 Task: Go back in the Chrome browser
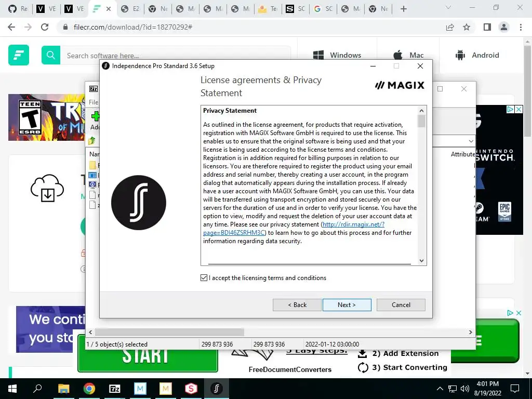click(11, 27)
